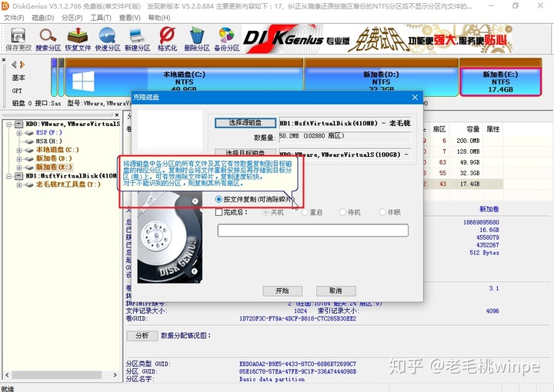Click the DiskGenius professional edition banner
Viewport: 554px width, 392px height.
pos(377,38)
